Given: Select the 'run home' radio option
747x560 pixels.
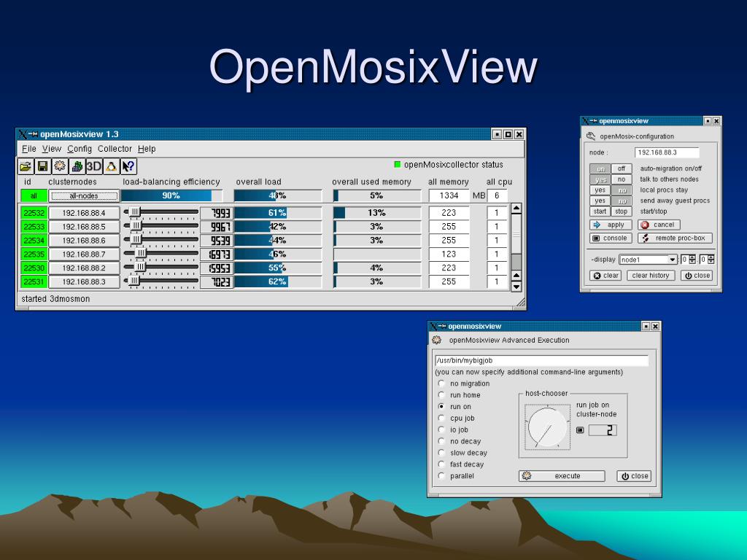Looking at the screenshot, I should coord(441,394).
